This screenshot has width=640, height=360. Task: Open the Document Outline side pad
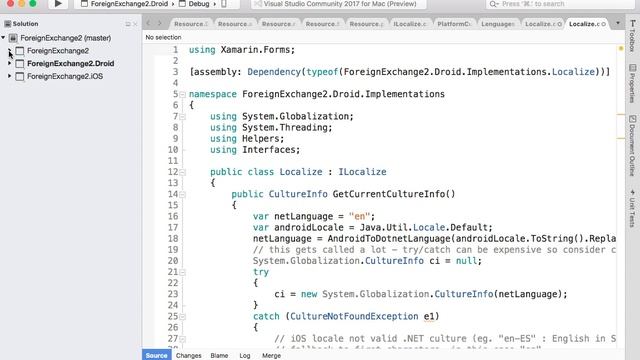(632, 146)
